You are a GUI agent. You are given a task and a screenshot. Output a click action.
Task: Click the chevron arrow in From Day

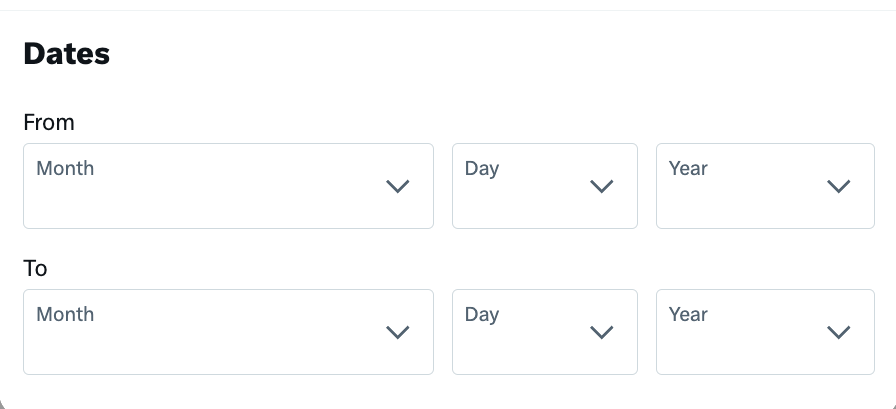click(601, 186)
